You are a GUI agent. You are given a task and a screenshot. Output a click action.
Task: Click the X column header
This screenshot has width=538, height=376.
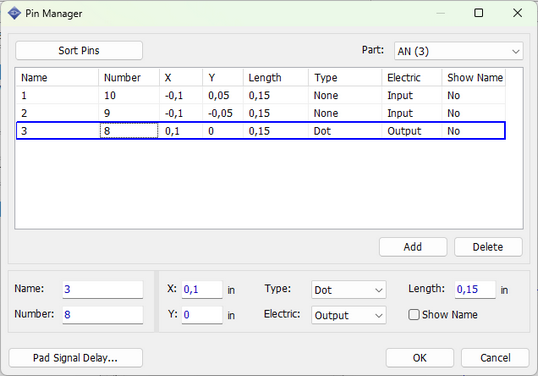pos(181,78)
